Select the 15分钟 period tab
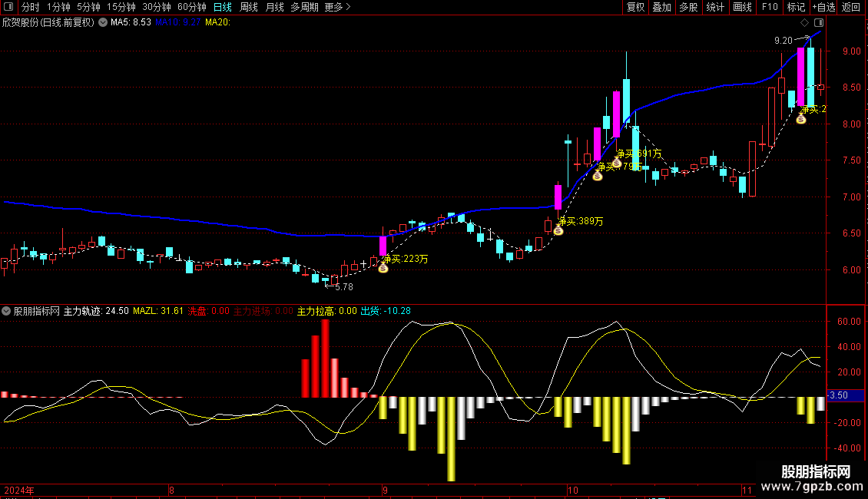The image size is (868, 499). coord(121,7)
